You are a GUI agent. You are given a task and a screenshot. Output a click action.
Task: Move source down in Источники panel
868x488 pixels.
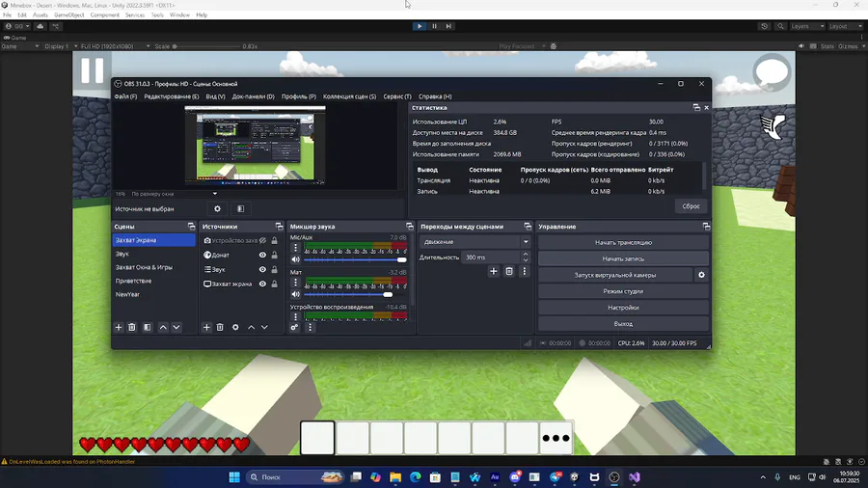click(264, 328)
